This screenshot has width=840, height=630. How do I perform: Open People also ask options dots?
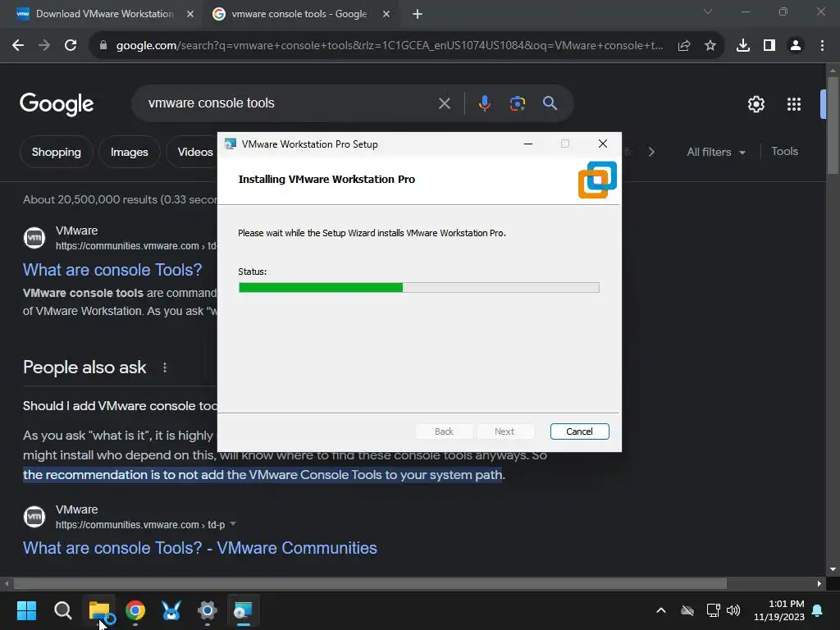point(164,367)
